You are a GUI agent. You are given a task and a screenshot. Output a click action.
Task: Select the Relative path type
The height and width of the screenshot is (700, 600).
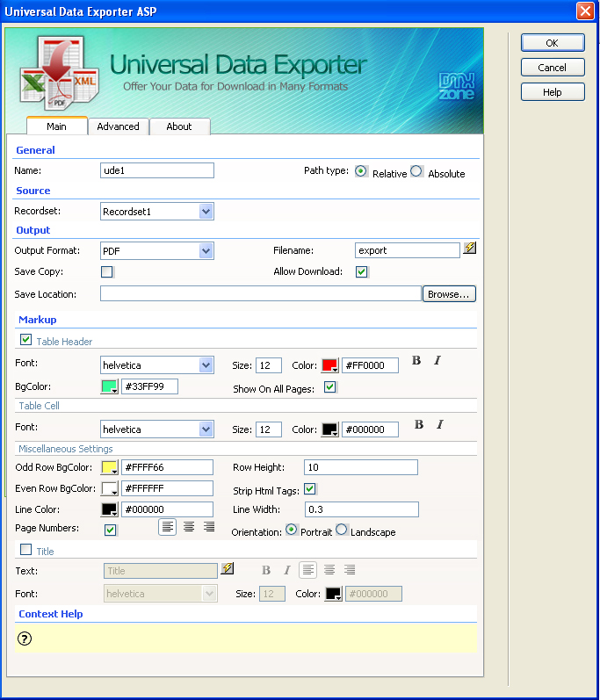(361, 171)
